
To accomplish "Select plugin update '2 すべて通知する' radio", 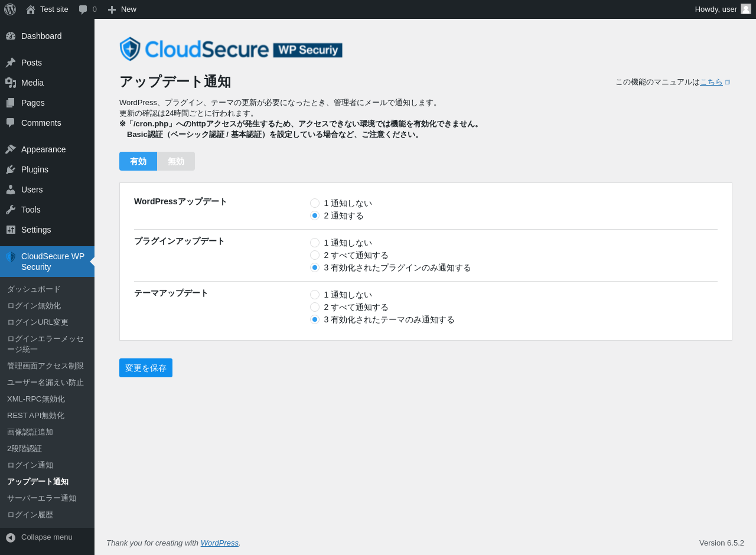I will 315,255.
